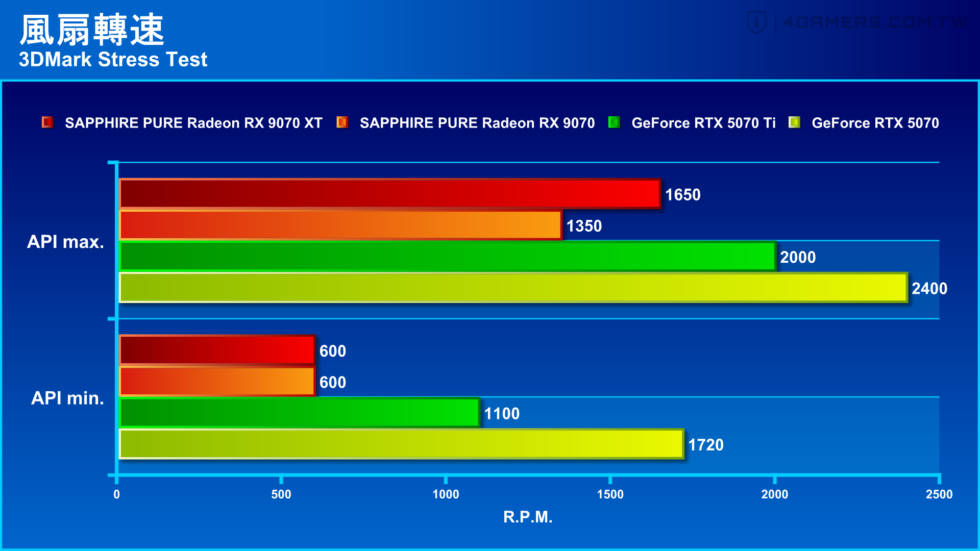Click the 2000 axis tick label
Screen dimensions: 980x551
click(775, 494)
